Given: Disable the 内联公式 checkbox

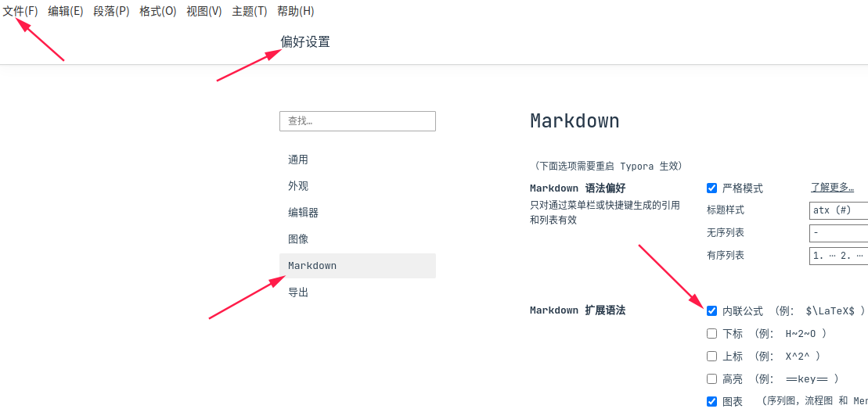Looking at the screenshot, I should click(712, 311).
